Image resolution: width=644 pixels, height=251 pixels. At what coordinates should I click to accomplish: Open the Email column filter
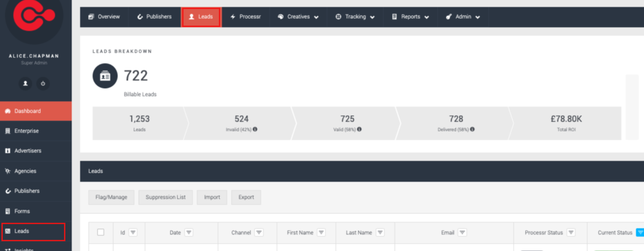click(x=462, y=233)
